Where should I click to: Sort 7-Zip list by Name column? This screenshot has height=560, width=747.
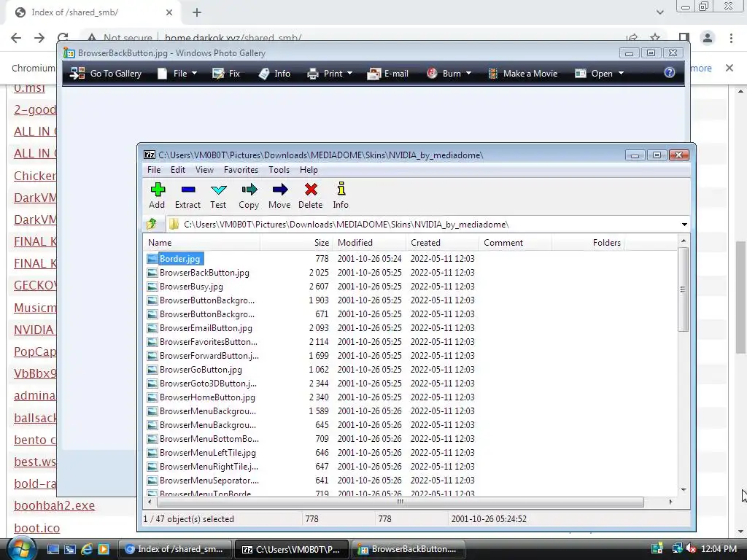click(x=201, y=242)
